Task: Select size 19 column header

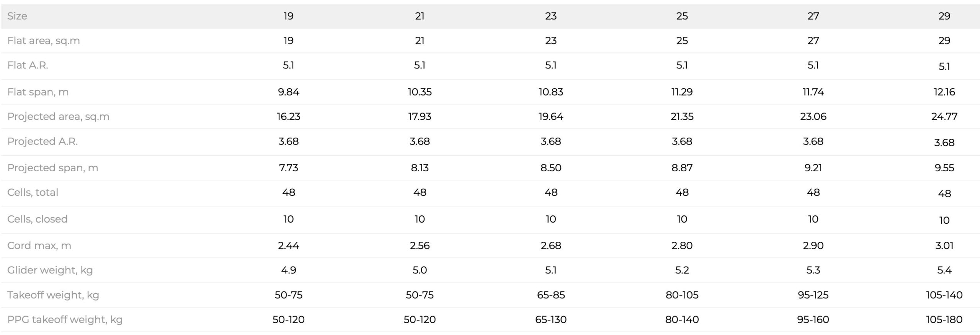Action: (288, 16)
